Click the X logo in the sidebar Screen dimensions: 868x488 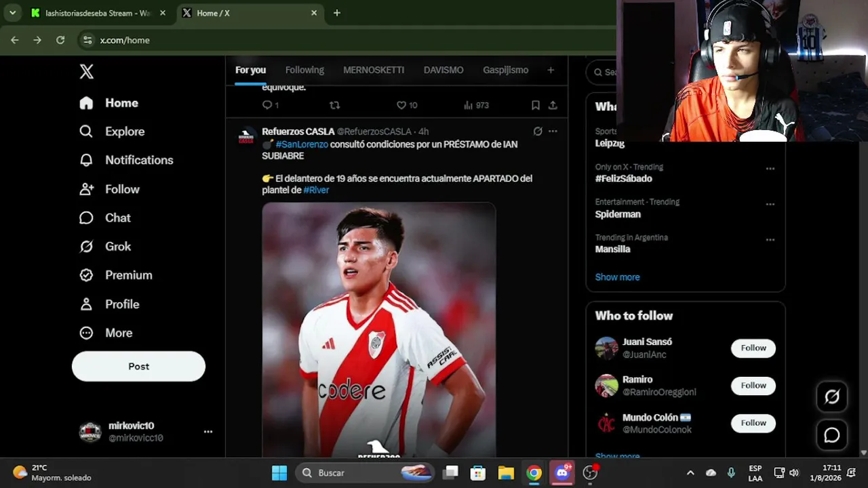coord(87,72)
